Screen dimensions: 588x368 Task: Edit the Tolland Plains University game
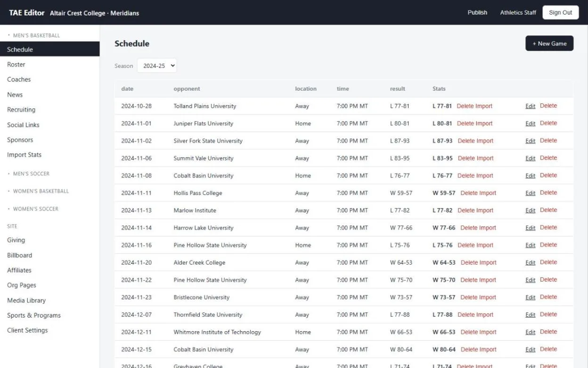click(x=531, y=106)
